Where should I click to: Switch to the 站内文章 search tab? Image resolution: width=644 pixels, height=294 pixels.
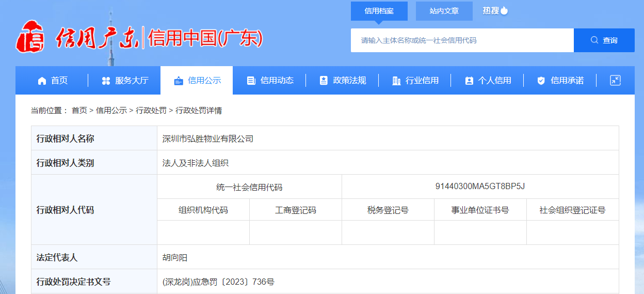click(444, 11)
